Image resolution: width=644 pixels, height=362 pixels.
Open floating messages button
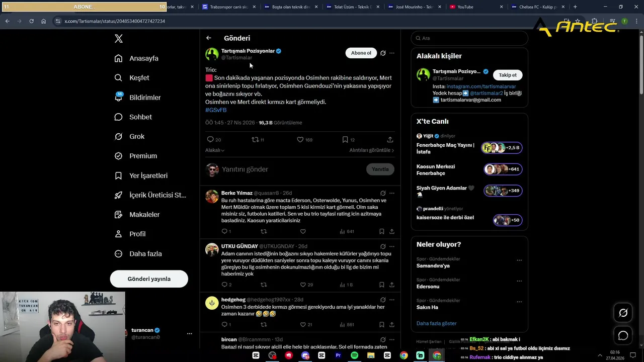[623, 335]
